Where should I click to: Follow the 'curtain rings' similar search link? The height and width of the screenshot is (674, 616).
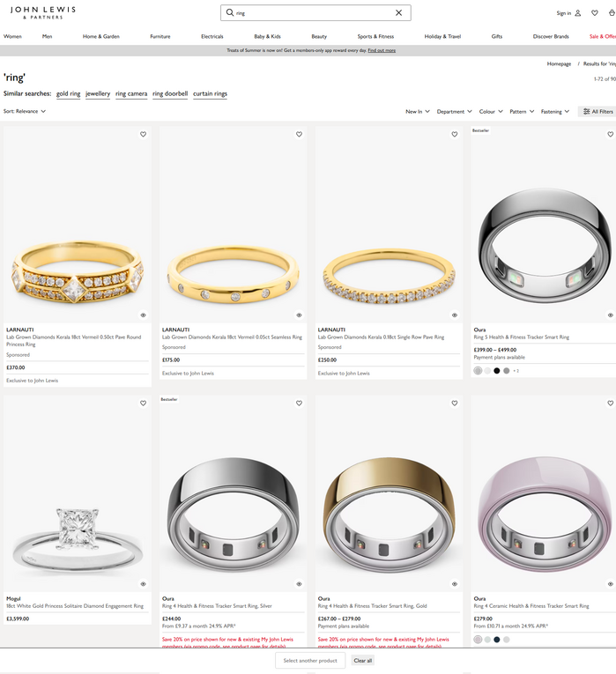[x=211, y=93]
